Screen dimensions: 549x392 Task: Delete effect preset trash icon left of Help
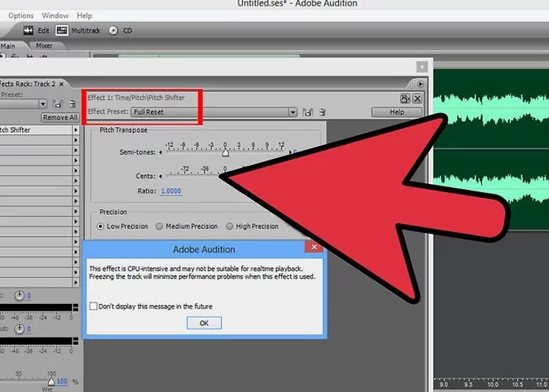pos(322,112)
